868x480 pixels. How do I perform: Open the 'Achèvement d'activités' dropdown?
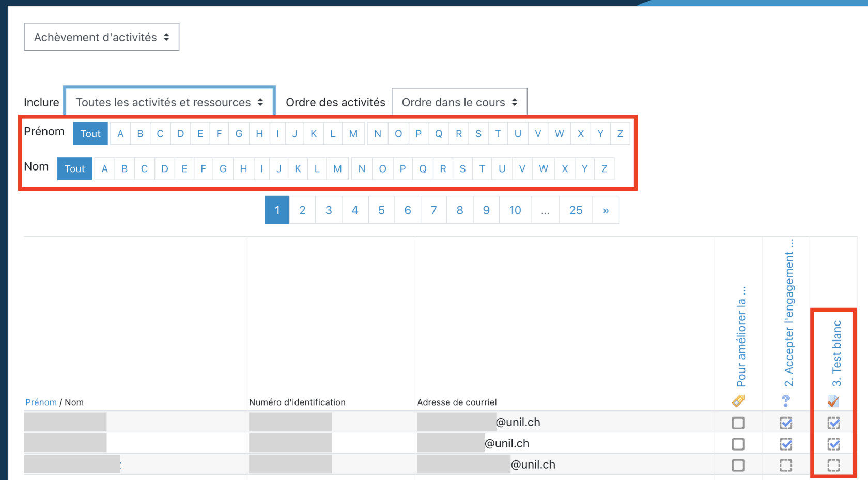tap(101, 37)
